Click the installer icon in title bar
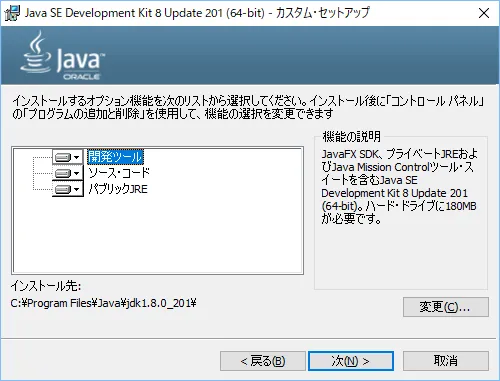 (12, 13)
